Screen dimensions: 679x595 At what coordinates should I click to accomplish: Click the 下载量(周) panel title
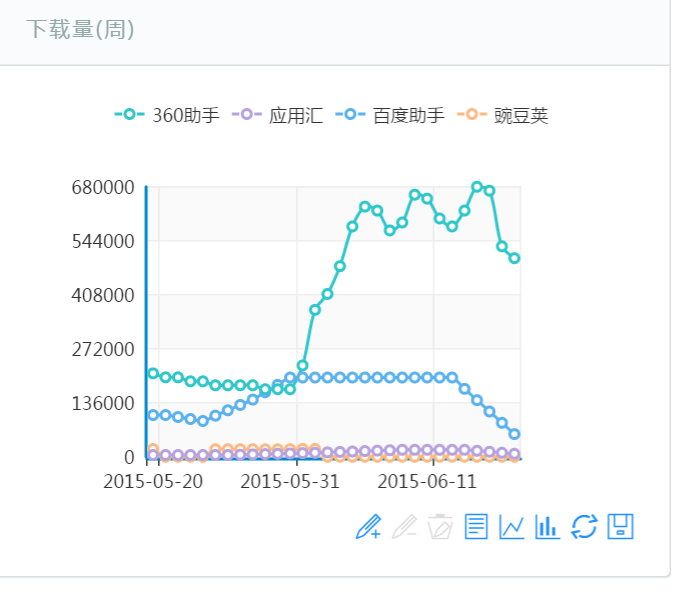[80, 29]
